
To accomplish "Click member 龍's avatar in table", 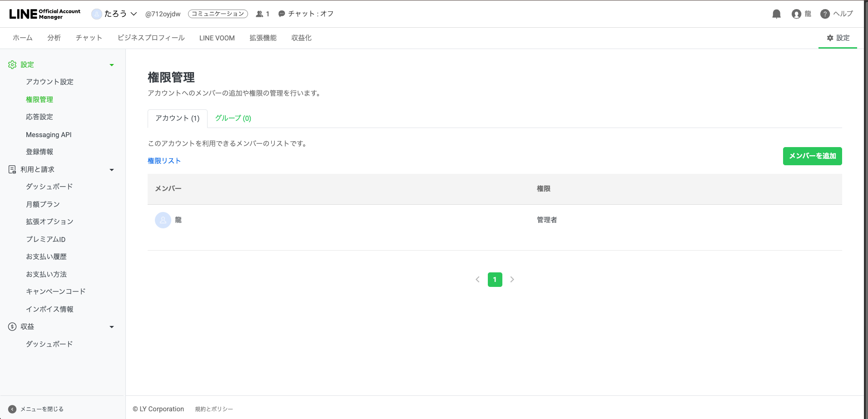I will pyautogui.click(x=163, y=220).
